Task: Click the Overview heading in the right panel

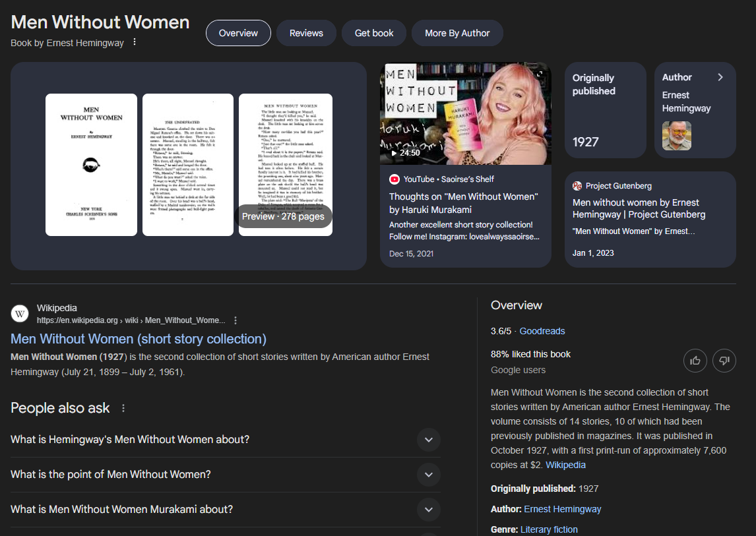Action: click(517, 305)
